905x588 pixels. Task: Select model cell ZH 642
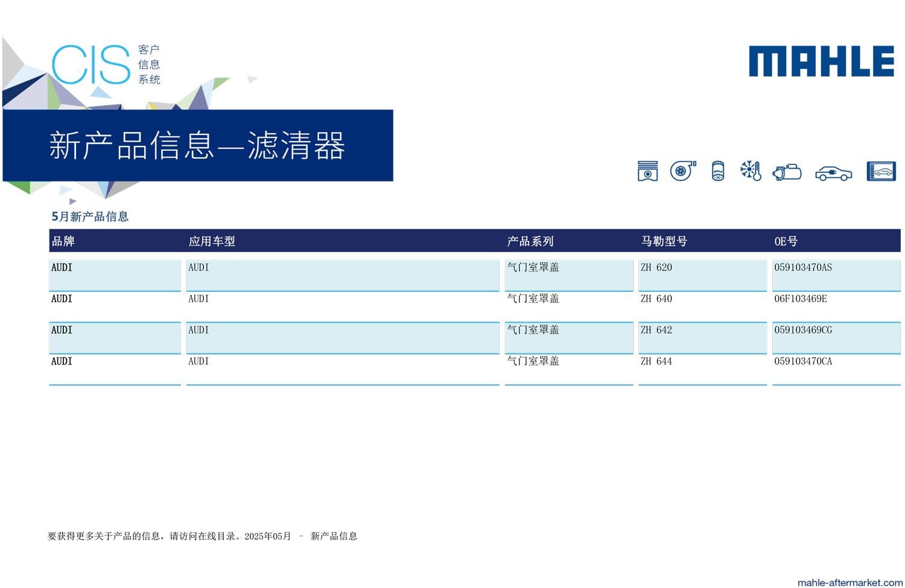coord(702,338)
